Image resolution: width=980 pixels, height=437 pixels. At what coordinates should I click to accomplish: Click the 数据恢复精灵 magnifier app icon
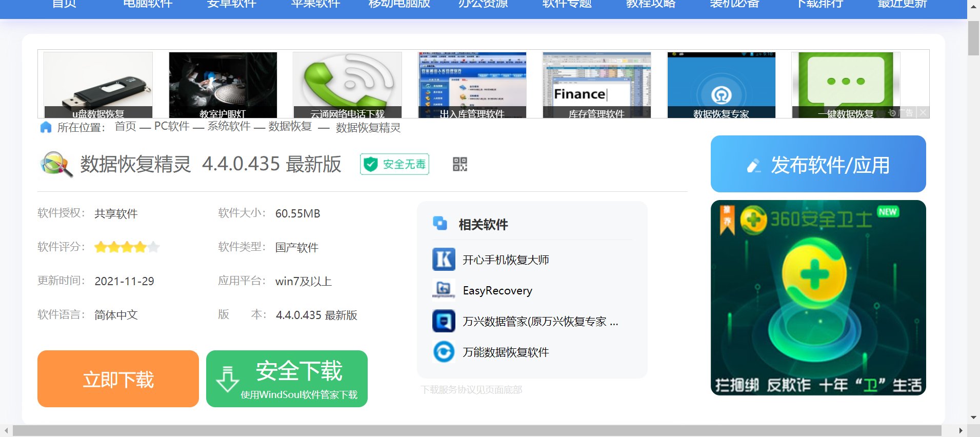click(56, 164)
